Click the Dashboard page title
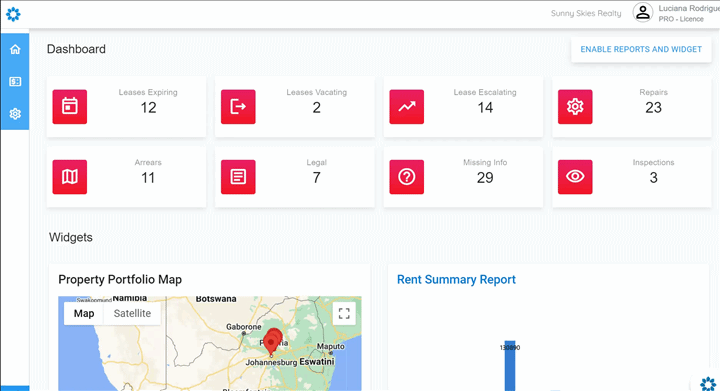The image size is (720, 391). pos(76,49)
